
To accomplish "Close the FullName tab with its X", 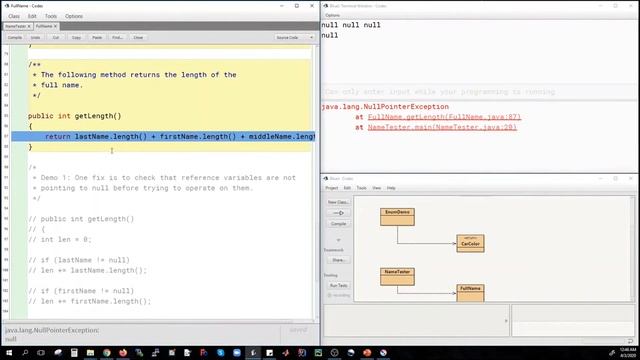I will 56,26.
